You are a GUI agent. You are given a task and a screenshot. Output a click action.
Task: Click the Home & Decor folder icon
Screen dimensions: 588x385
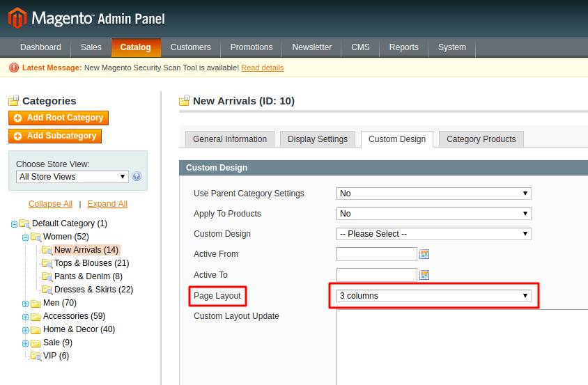pos(36,330)
